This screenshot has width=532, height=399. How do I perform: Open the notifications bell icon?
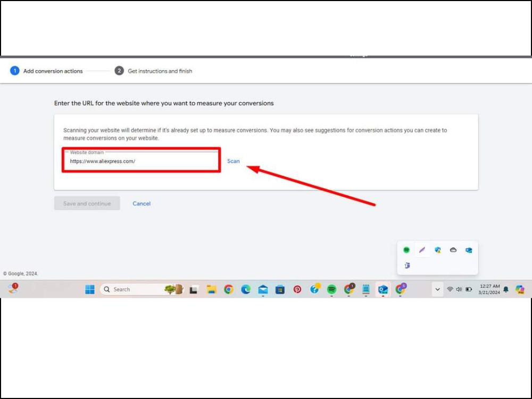pos(506,289)
